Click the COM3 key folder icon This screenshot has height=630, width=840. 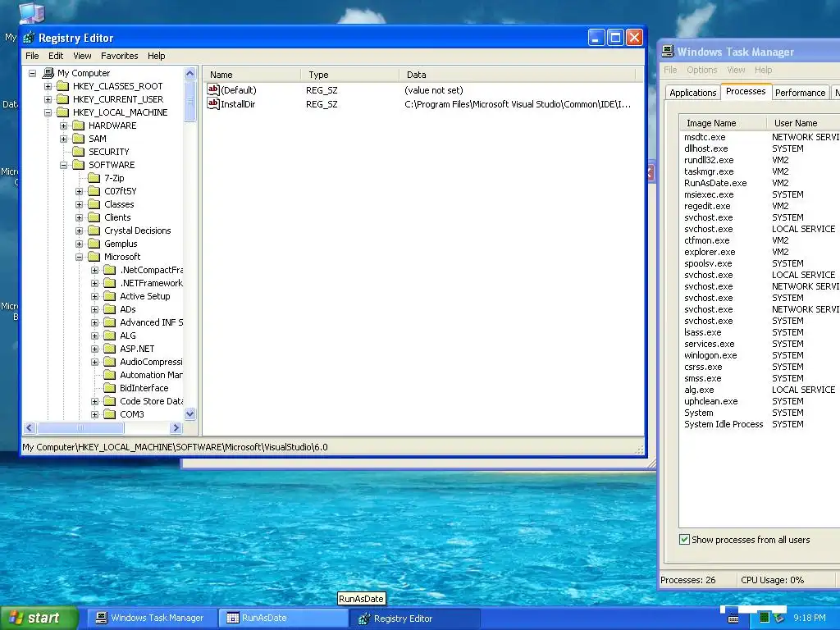[x=110, y=414]
